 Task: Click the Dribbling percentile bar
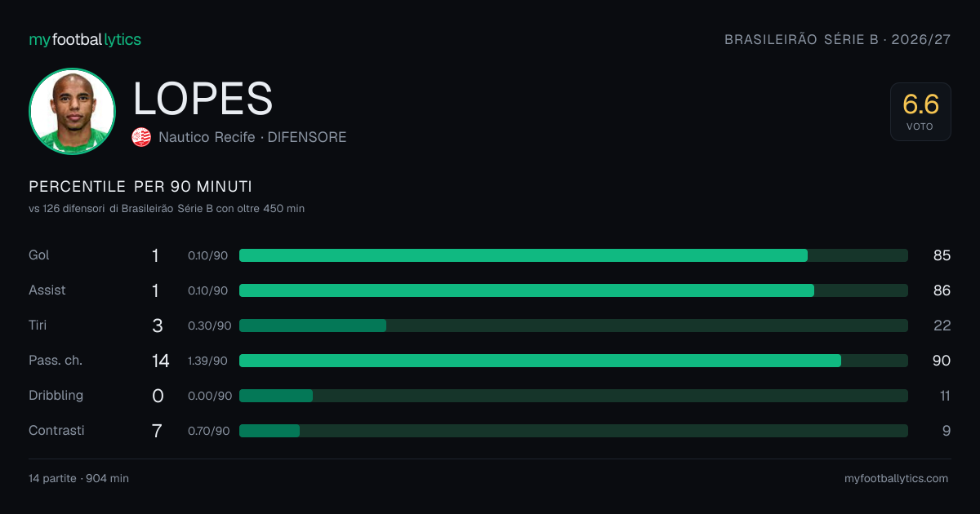tap(573, 396)
